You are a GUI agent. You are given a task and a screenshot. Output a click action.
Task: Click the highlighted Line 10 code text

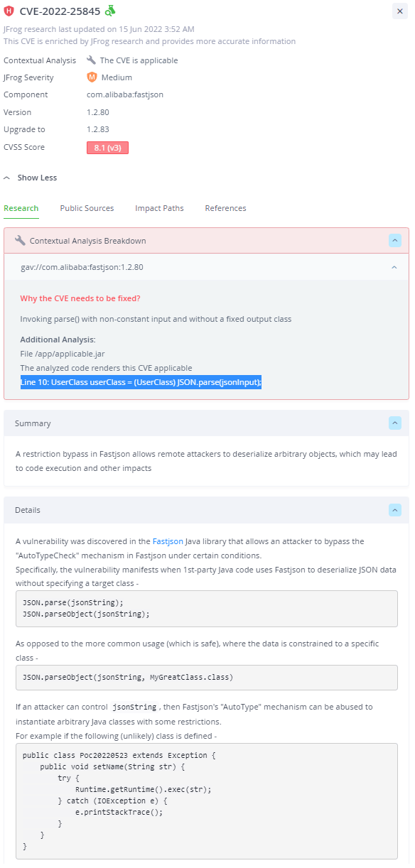141,382
